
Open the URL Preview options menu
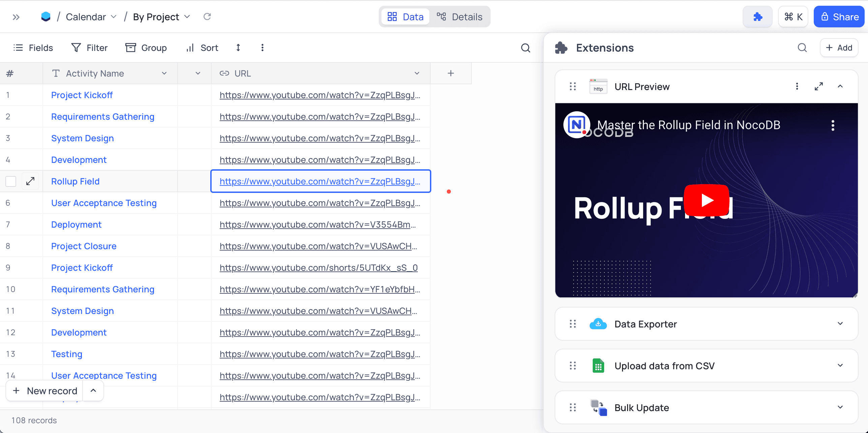coord(797,86)
